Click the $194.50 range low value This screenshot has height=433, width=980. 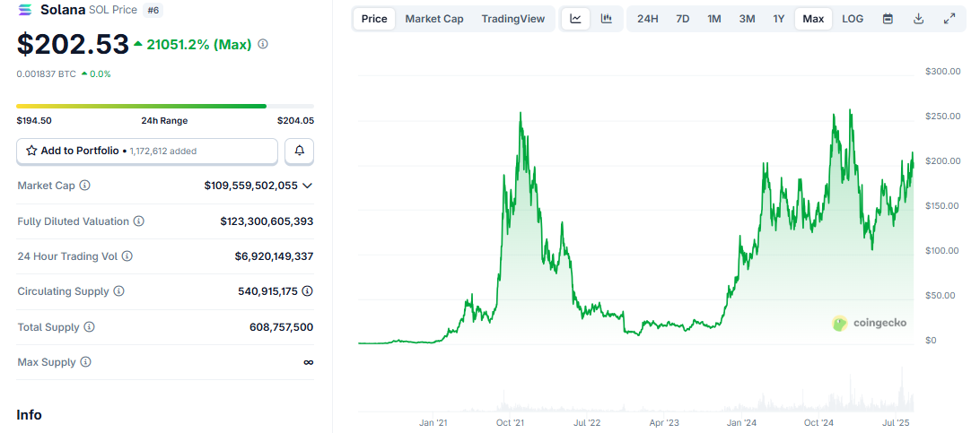click(x=34, y=121)
